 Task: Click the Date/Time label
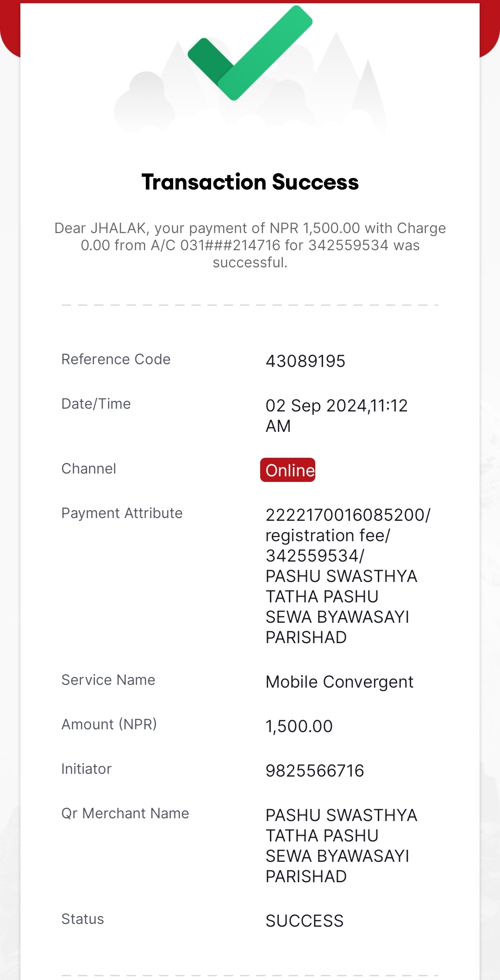tap(96, 404)
